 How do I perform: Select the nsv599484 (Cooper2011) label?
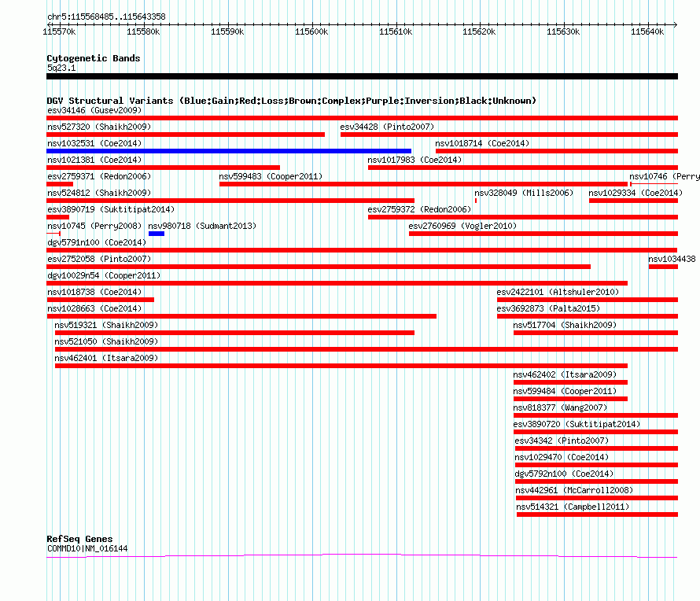pyautogui.click(x=565, y=391)
